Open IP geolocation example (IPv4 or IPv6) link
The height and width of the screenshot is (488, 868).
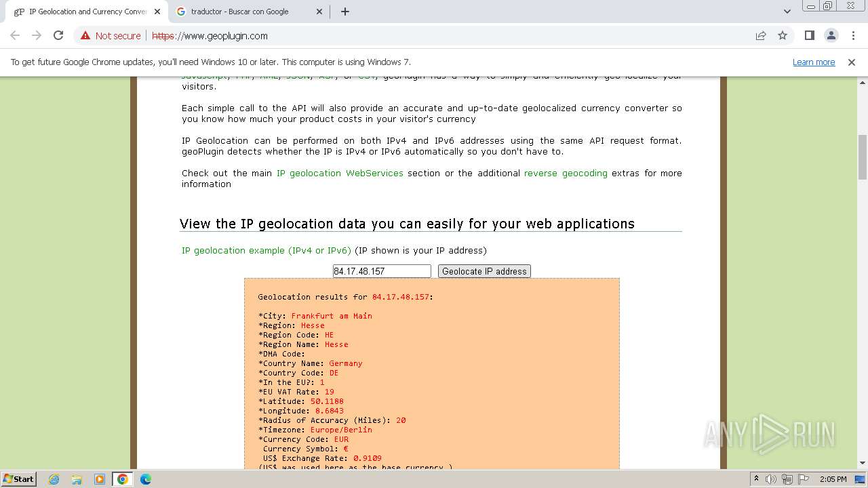click(x=267, y=251)
